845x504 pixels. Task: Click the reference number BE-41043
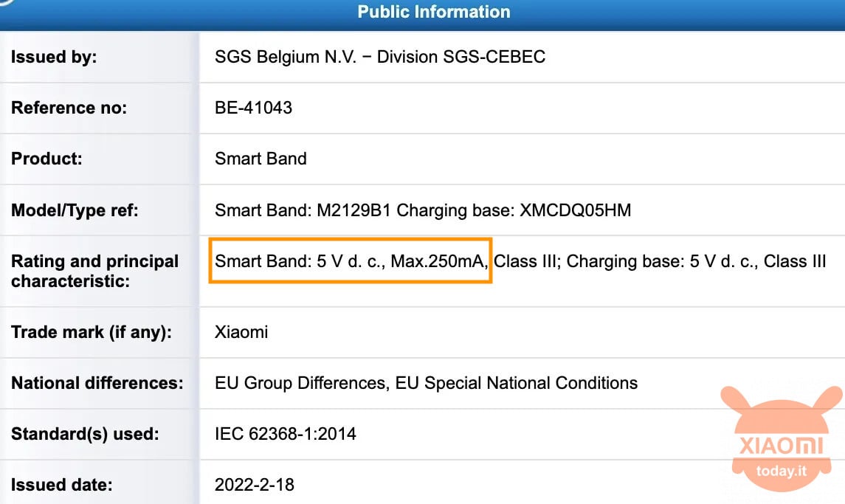pos(253,108)
